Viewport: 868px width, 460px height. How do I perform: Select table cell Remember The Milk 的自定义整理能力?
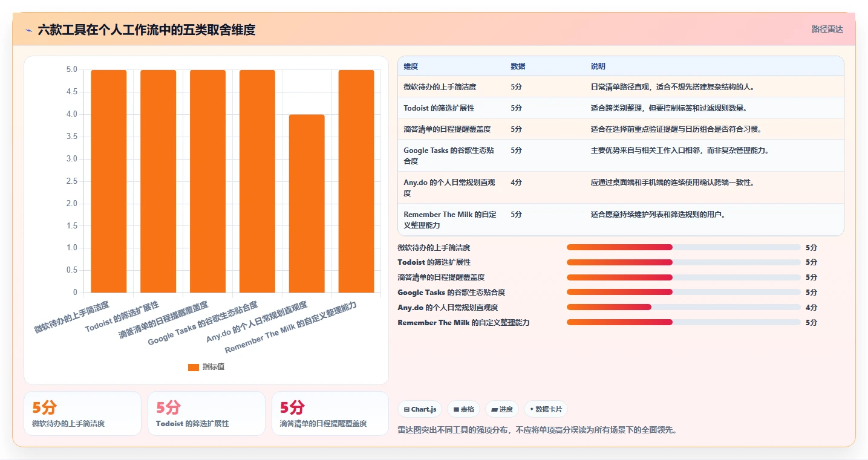(x=450, y=220)
